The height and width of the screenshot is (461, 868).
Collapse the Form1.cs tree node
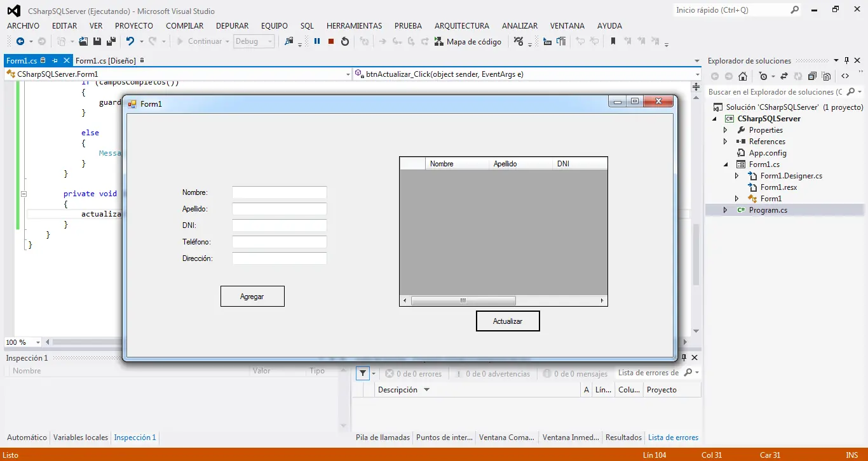pos(725,164)
